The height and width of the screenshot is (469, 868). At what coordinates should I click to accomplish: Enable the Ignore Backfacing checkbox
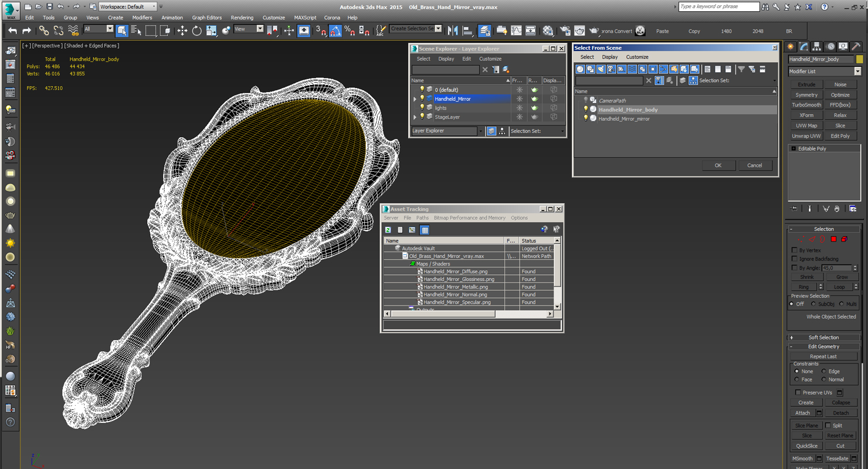795,259
